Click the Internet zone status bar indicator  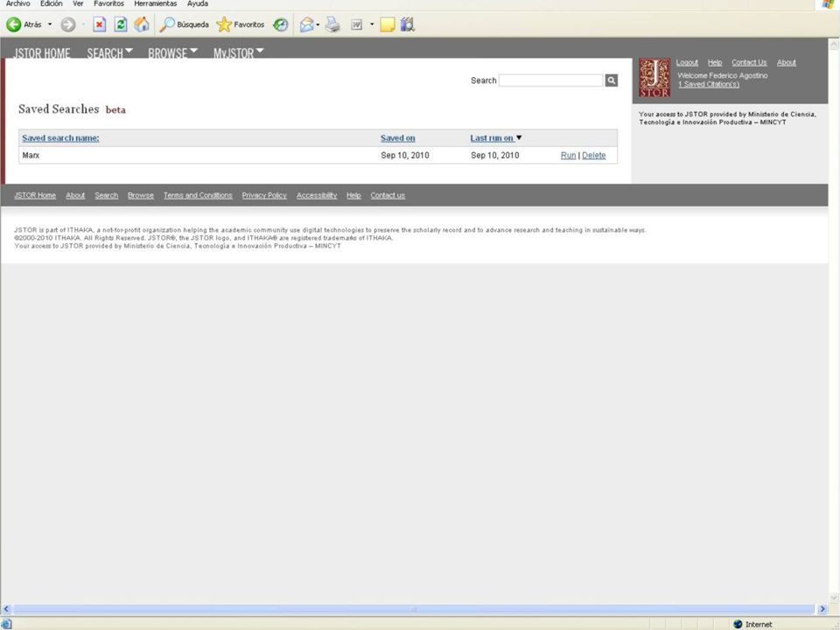(x=752, y=625)
